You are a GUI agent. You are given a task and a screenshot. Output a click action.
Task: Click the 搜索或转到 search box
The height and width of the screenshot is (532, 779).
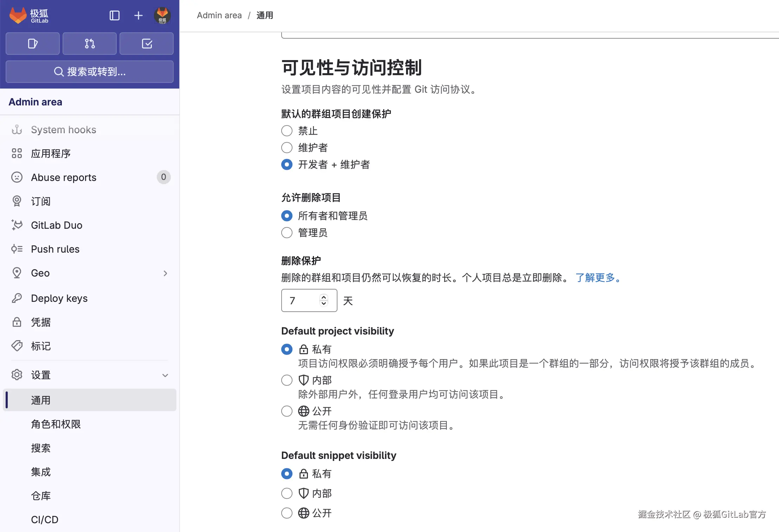pos(90,72)
